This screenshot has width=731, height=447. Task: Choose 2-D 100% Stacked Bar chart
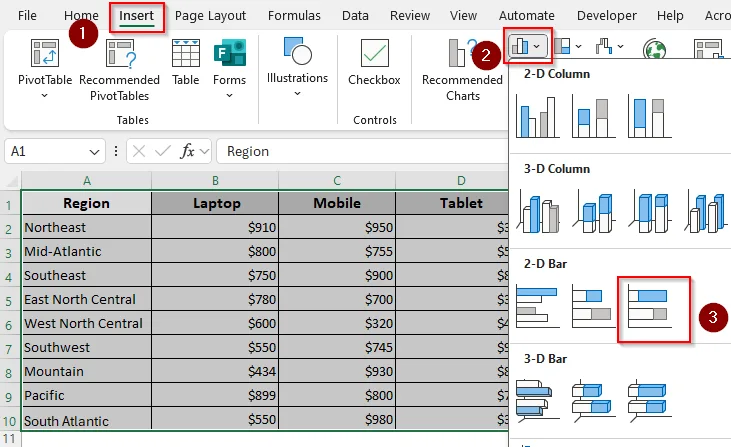[649, 306]
